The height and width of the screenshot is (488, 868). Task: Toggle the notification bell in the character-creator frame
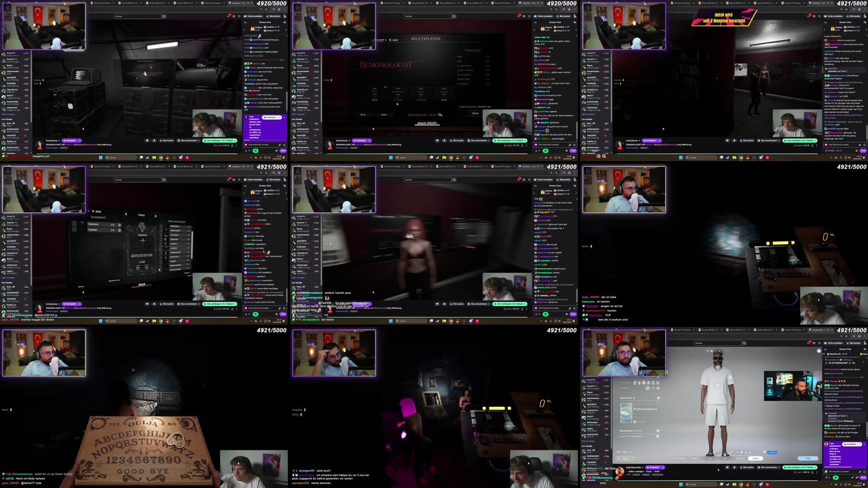pyautogui.click(x=735, y=468)
